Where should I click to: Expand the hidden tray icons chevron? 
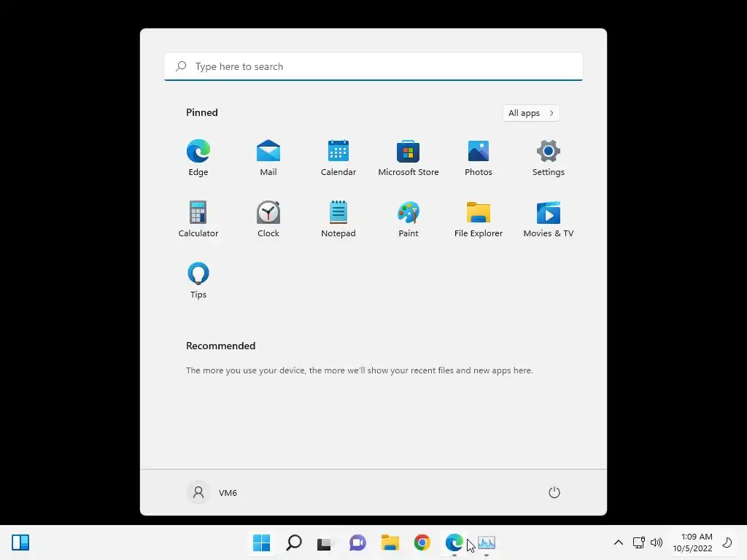619,542
